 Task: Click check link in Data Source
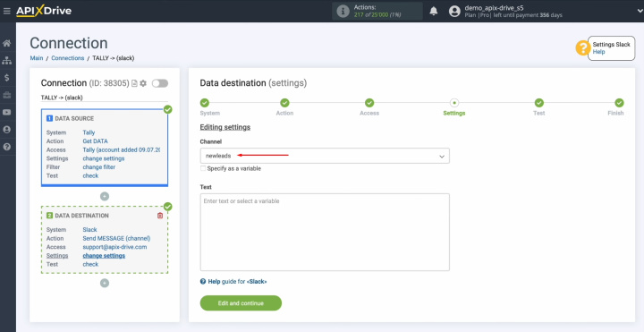coord(90,176)
